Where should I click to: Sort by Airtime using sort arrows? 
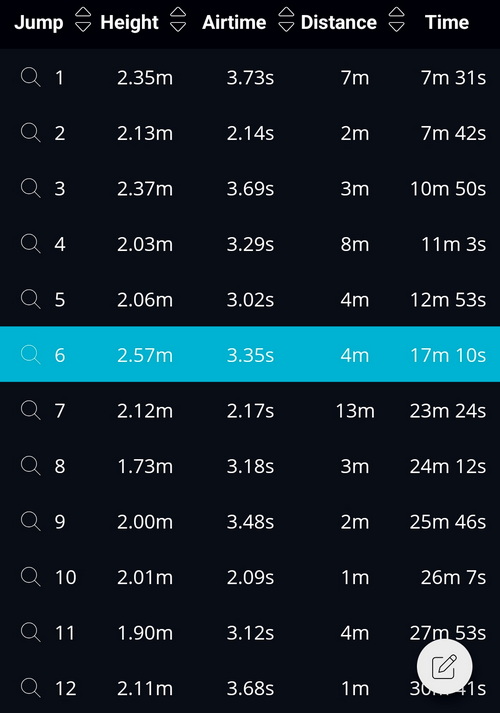286,20
